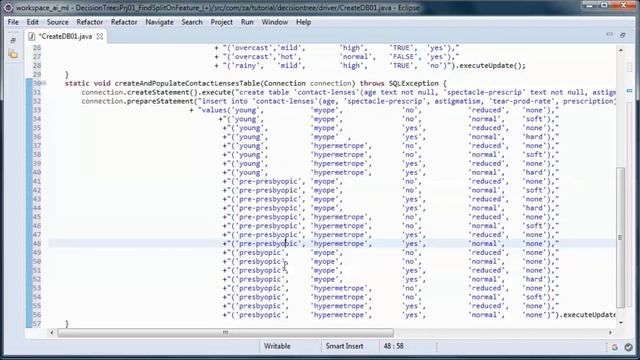This screenshot has height=360, width=640.
Task: Click the vertical scrollbar up arrow
Action: 621,50
